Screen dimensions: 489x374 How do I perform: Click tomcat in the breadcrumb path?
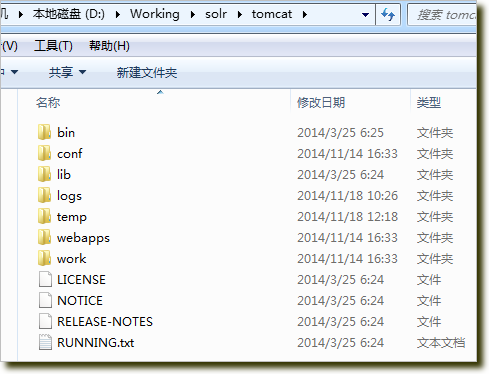coord(272,14)
